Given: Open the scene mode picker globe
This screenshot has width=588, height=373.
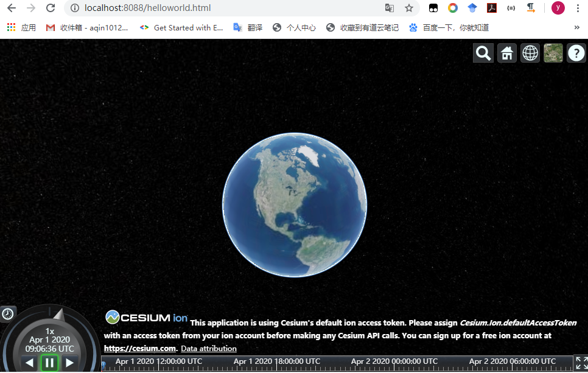Looking at the screenshot, I should [530, 53].
